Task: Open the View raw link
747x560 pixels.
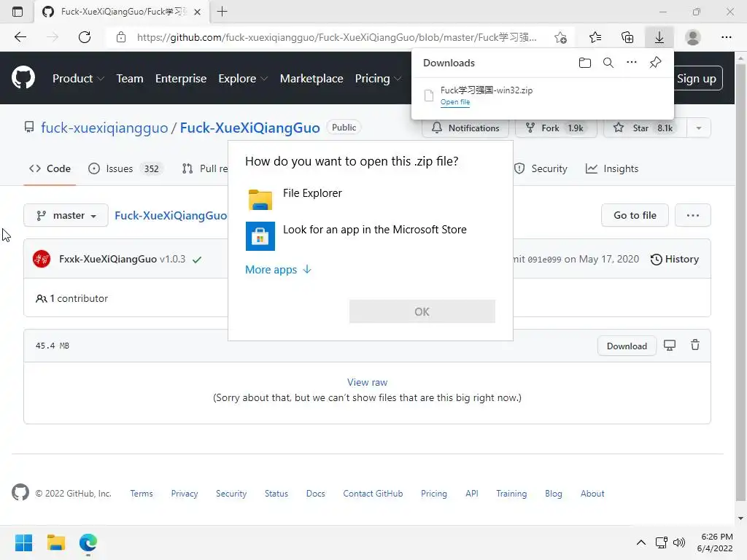Action: pyautogui.click(x=367, y=382)
